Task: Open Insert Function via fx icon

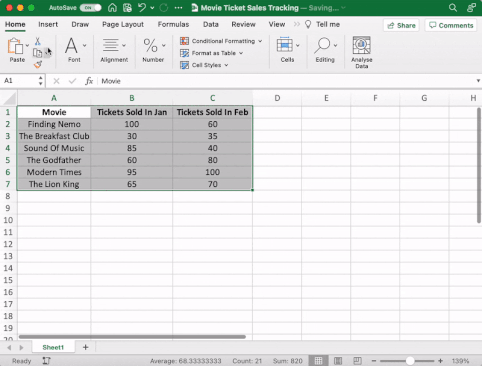Action: tap(89, 81)
